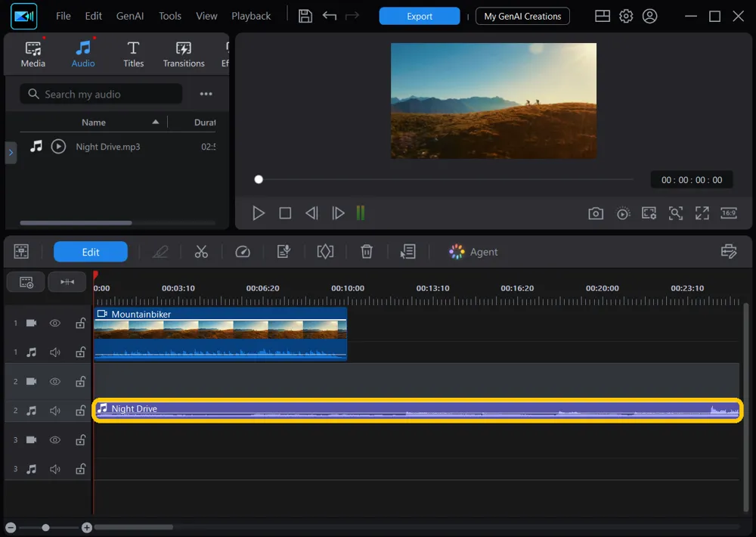Expand the collapsed library side panel
756x537 pixels.
point(11,153)
